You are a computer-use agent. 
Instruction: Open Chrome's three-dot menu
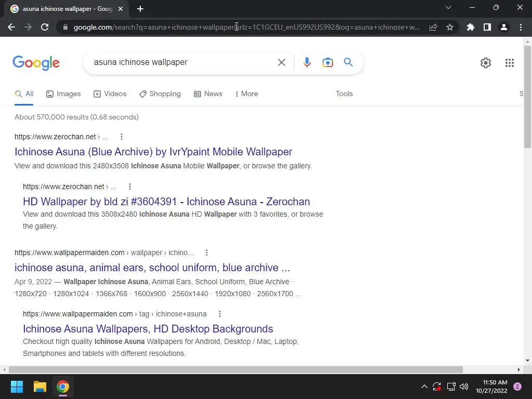point(521,27)
